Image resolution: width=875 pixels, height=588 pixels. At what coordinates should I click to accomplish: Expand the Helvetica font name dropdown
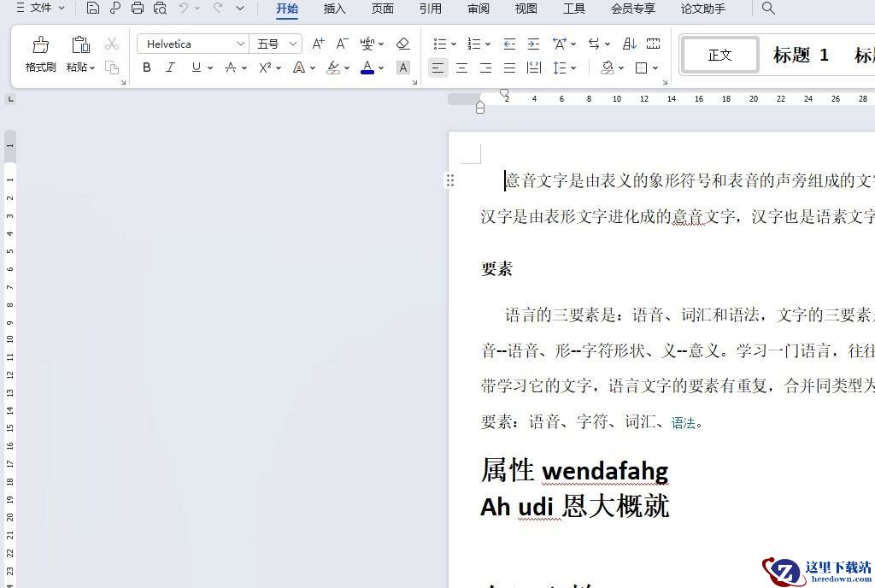(240, 44)
